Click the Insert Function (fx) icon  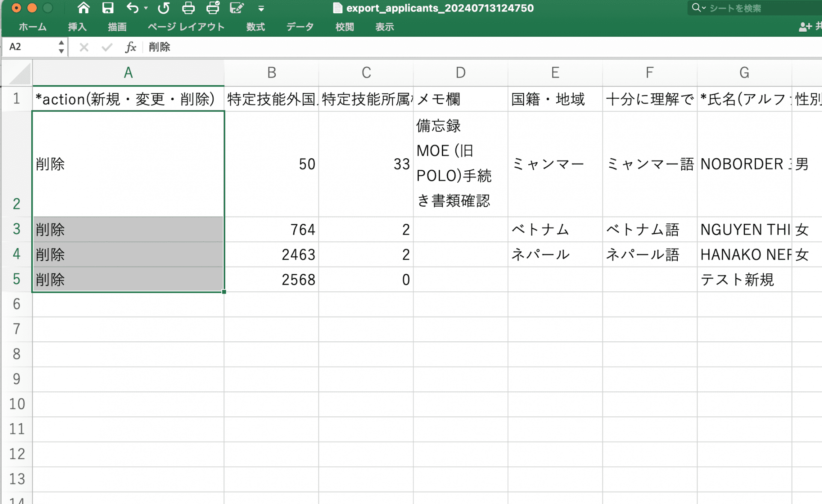[x=131, y=47]
